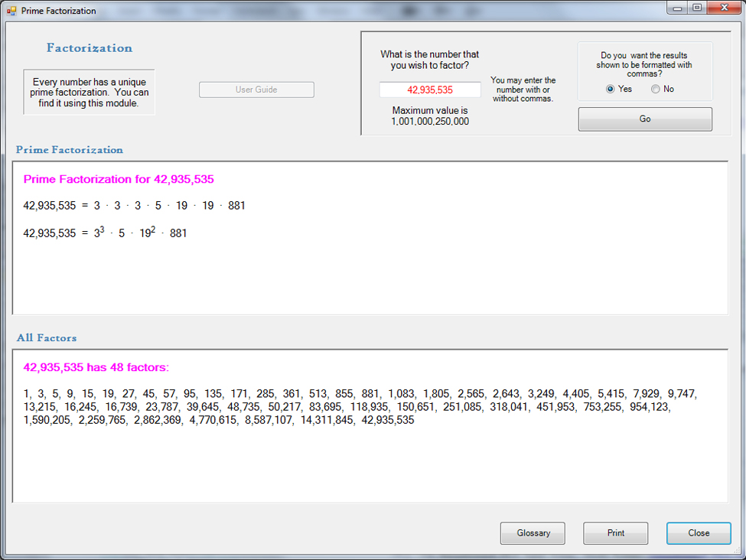Close the window using the red X

721,8
